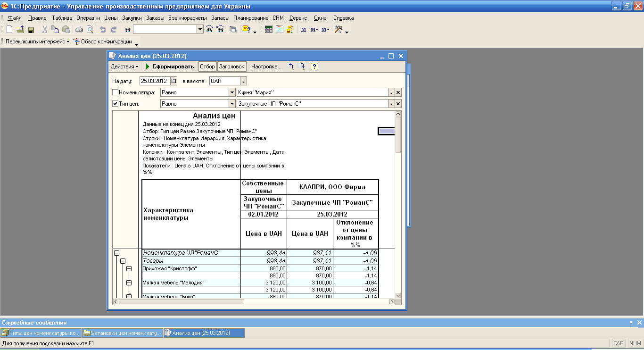Viewport: 644px width, 350px height.
Task: Click the scroll down arrow in the report
Action: coord(398,295)
